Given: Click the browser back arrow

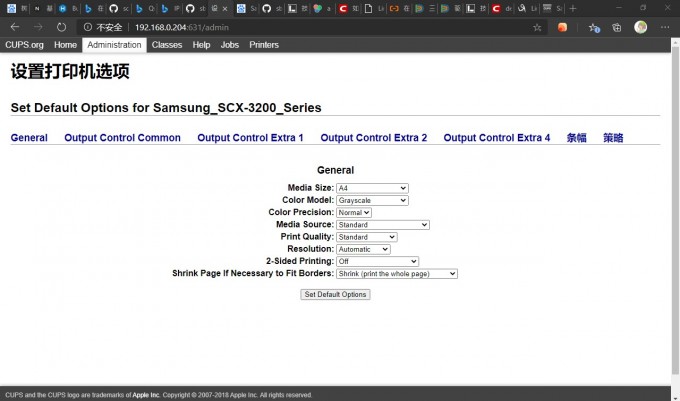Looking at the screenshot, I should 14,27.
